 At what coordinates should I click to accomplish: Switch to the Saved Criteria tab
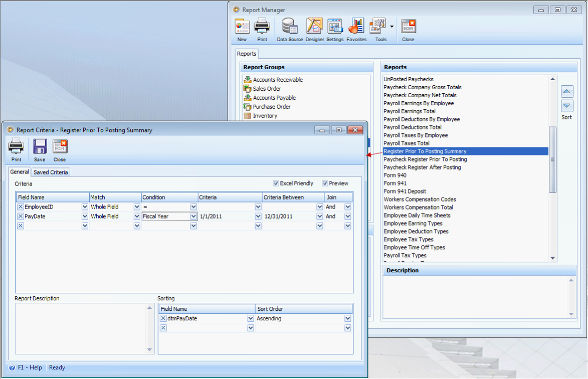[51, 172]
